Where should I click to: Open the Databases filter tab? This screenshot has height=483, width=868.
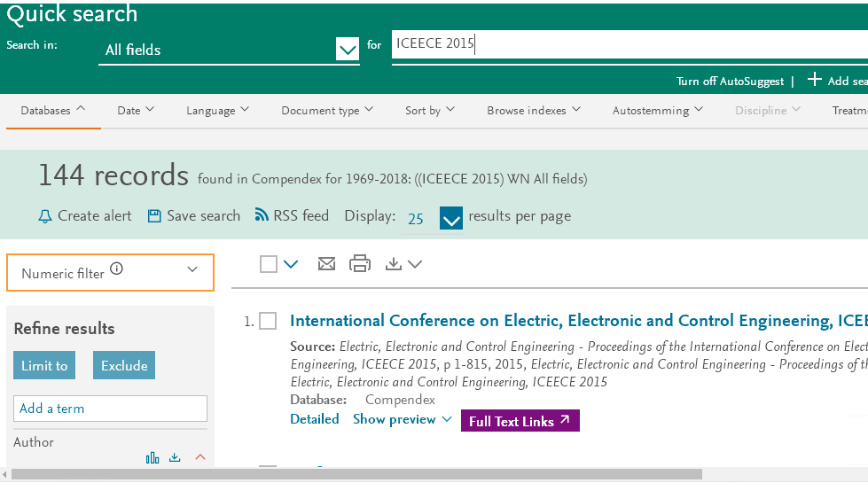pyautogui.click(x=53, y=110)
